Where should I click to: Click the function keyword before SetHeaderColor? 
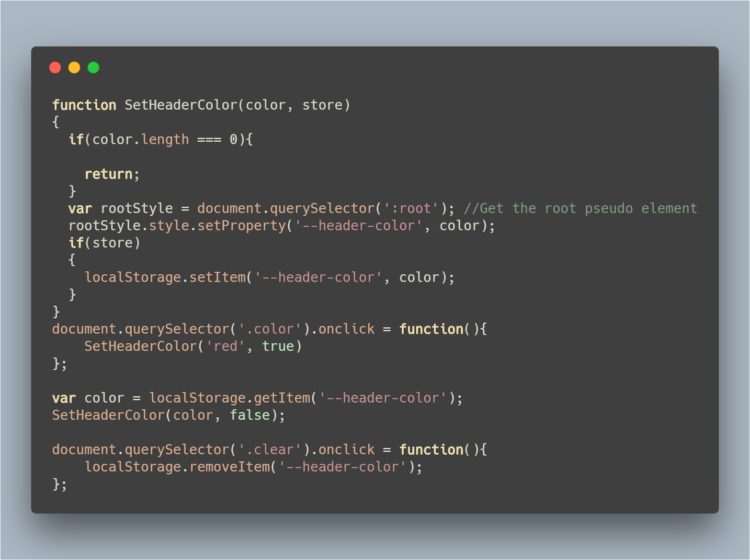coord(84,105)
